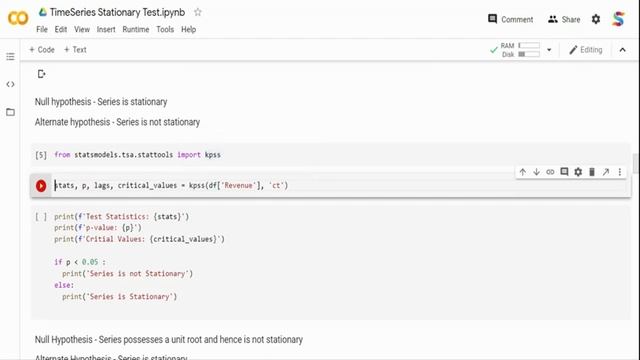Open the cell editor settings gear
This screenshot has width=640, height=360.
click(x=578, y=172)
